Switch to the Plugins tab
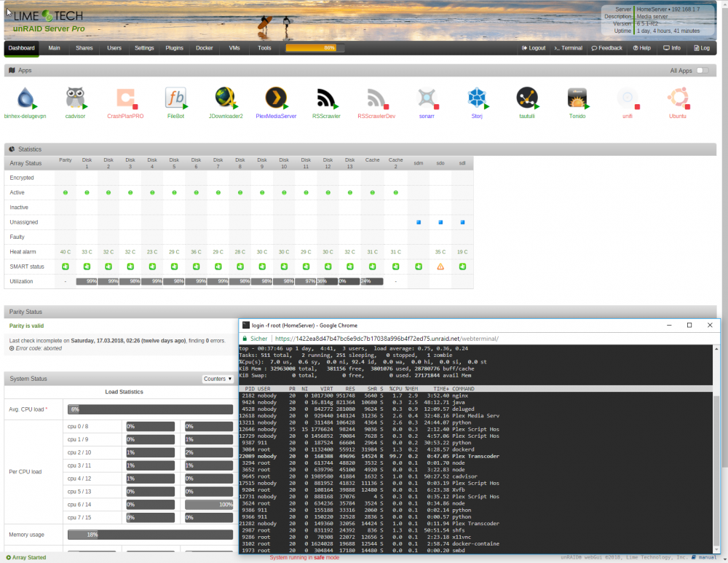 pos(174,48)
